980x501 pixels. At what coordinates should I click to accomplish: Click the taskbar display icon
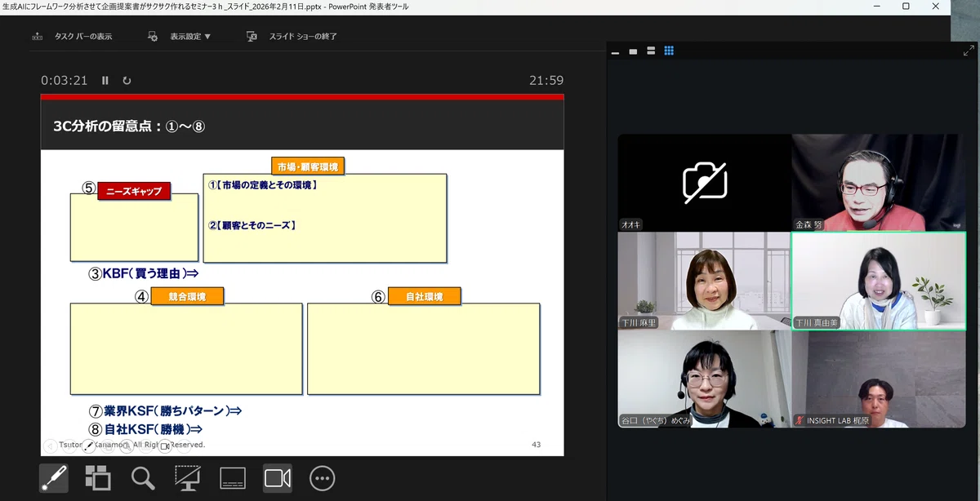coord(38,37)
